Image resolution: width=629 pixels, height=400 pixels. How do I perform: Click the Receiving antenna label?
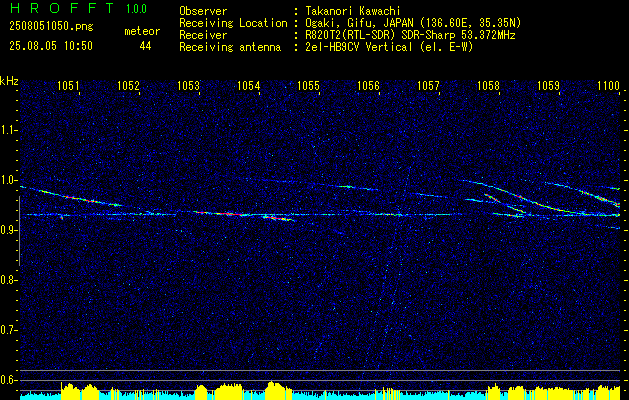click(230, 47)
